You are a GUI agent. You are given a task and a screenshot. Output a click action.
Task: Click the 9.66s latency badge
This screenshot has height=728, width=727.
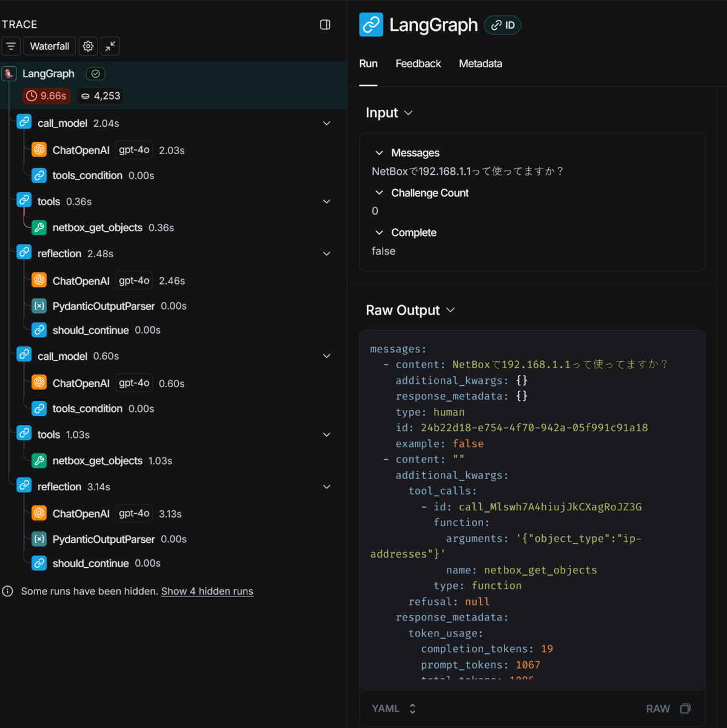click(x=47, y=96)
